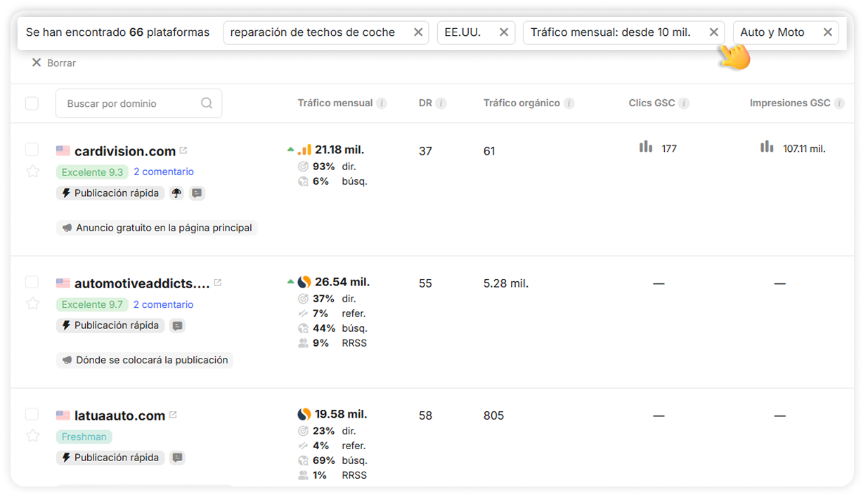Remove the Auto y Moto filter

point(827,32)
